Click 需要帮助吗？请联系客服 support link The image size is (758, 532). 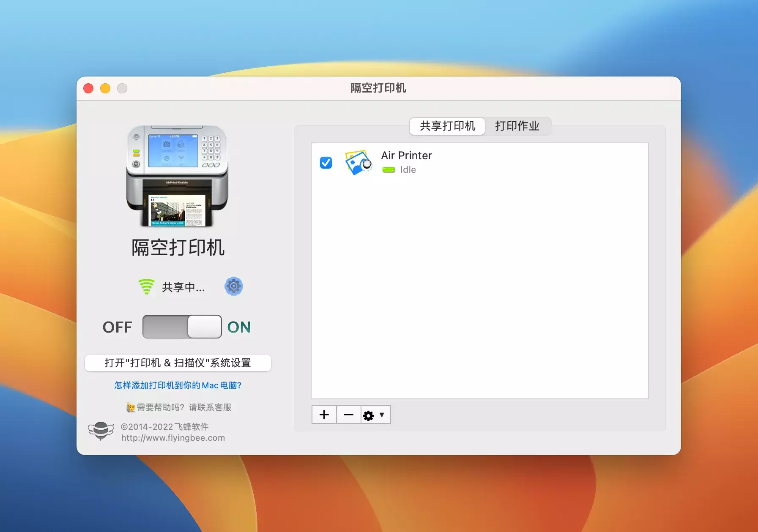click(179, 407)
